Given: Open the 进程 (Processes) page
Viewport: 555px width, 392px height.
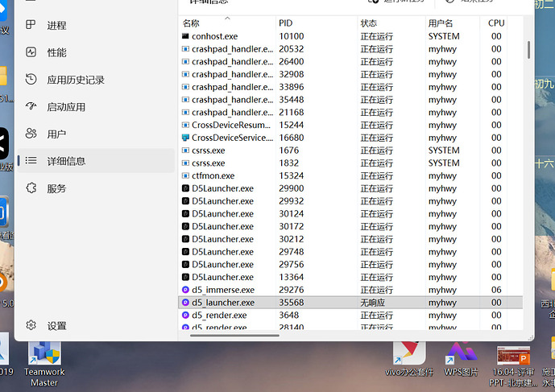Looking at the screenshot, I should (x=96, y=25).
